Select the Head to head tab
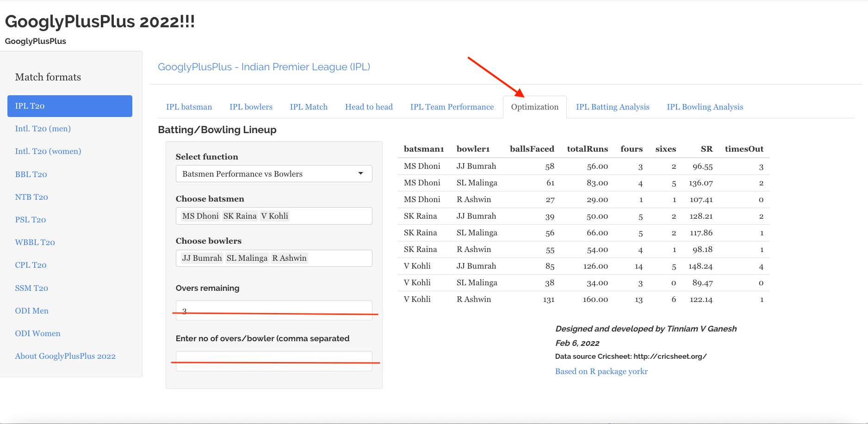 (x=369, y=107)
